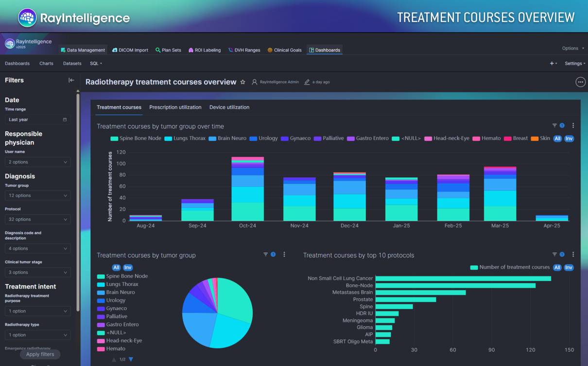Collapse the Filters sidebar panel
Viewport: 588px width, 366px height.
tap(71, 80)
